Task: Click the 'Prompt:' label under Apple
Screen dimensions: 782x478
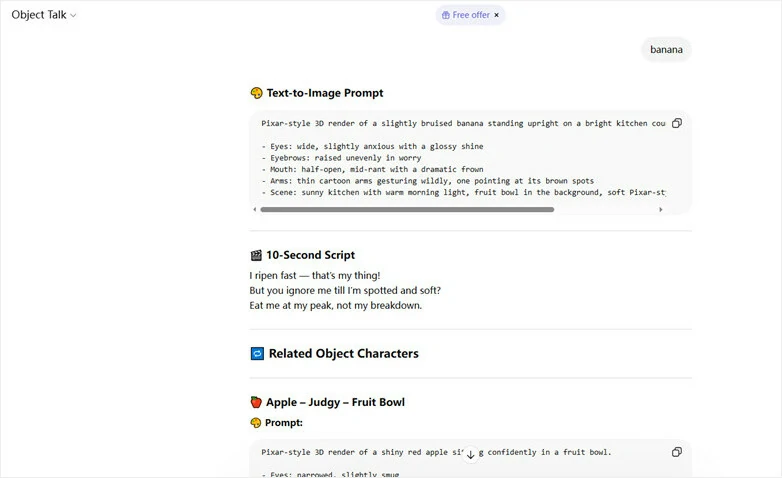Action: click(x=283, y=423)
